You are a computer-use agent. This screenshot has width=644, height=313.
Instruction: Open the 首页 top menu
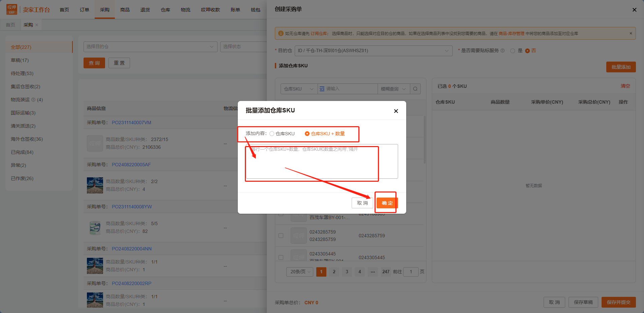click(x=64, y=10)
